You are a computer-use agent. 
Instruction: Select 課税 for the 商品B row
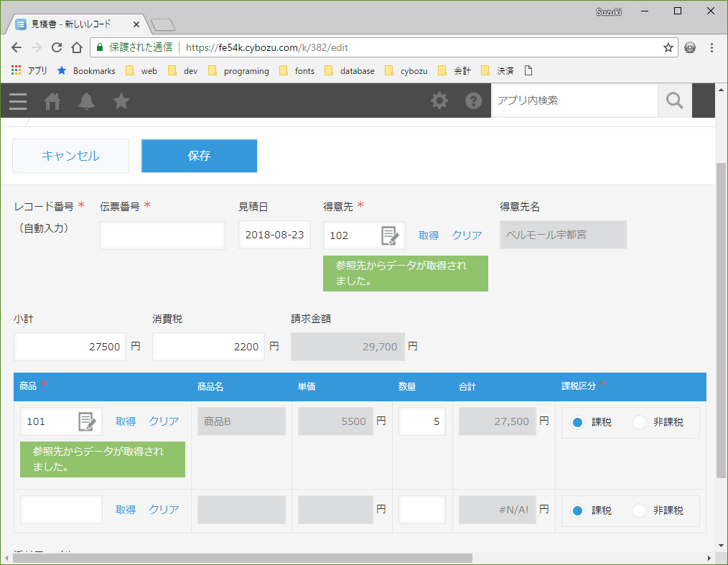pos(577,422)
